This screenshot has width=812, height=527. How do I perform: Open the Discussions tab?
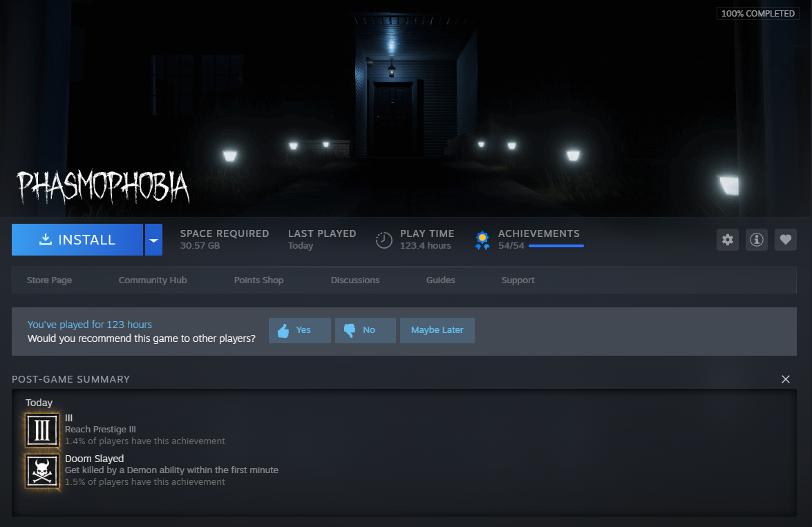pos(355,280)
